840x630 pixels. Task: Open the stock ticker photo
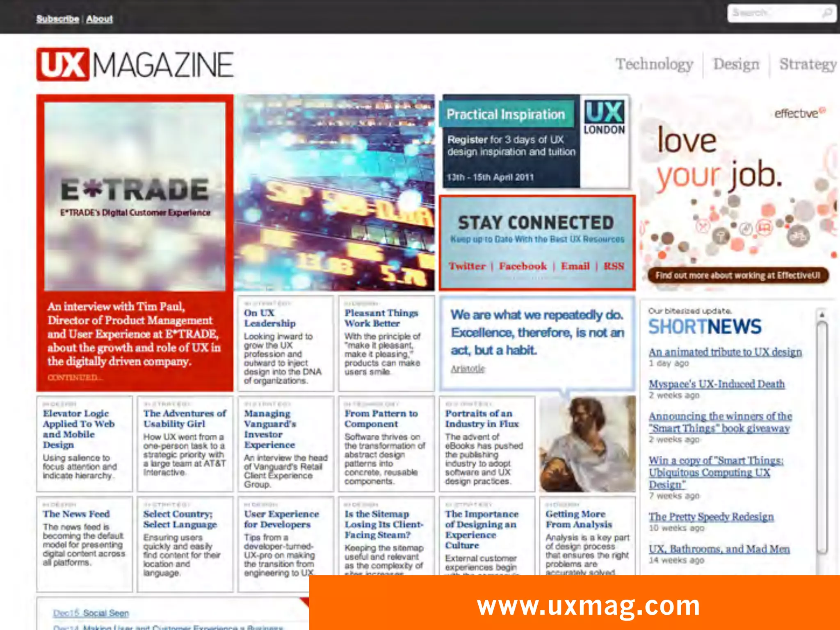[x=335, y=192]
